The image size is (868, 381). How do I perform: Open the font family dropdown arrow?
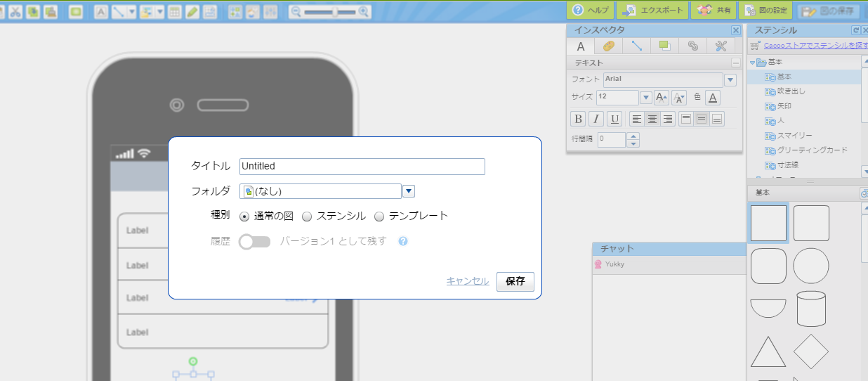click(x=730, y=80)
